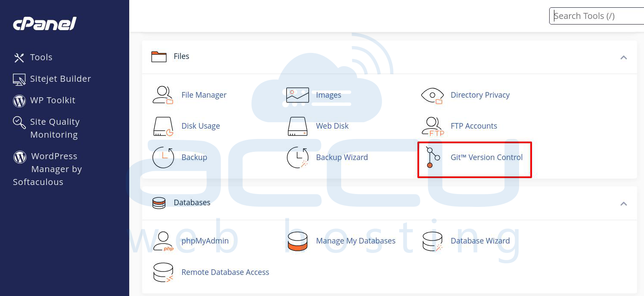Open the Disk Usage link
The width and height of the screenshot is (644, 296).
[x=201, y=126]
